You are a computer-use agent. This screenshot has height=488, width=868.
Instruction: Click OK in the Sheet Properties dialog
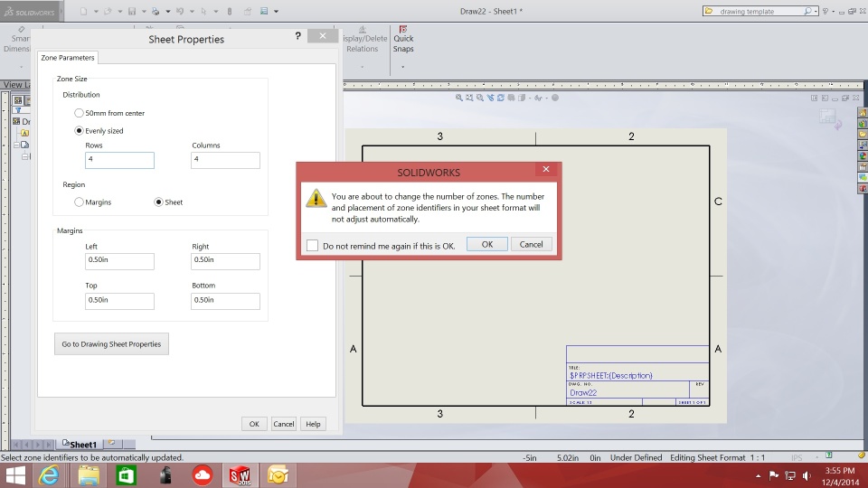pyautogui.click(x=254, y=424)
